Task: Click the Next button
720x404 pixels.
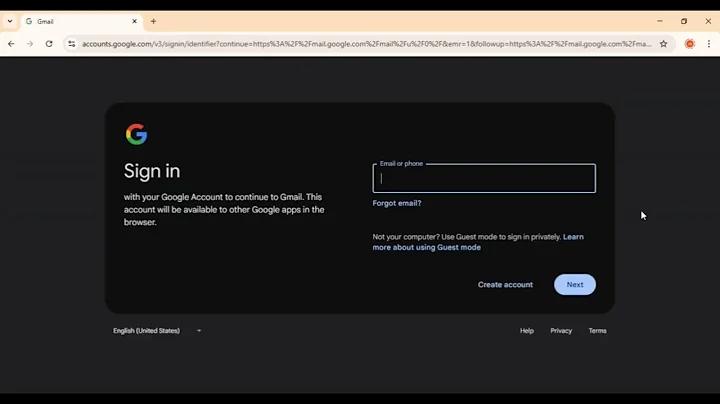Action: coord(575,285)
